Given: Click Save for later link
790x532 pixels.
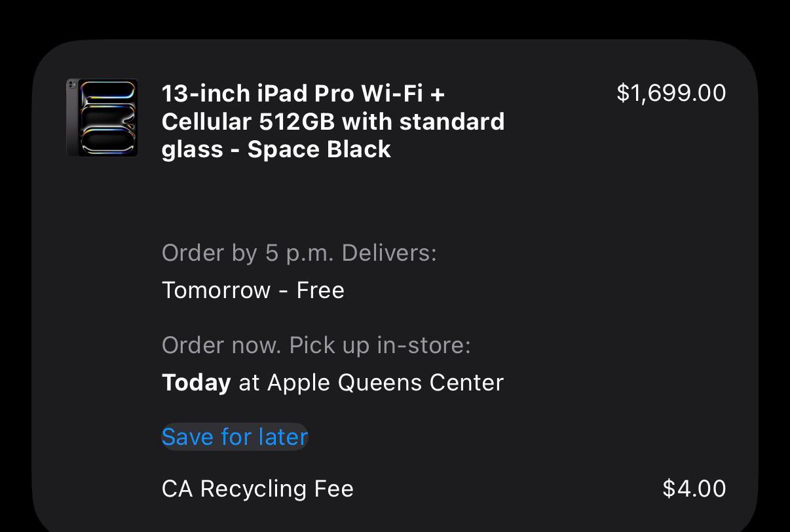Looking at the screenshot, I should pos(235,437).
